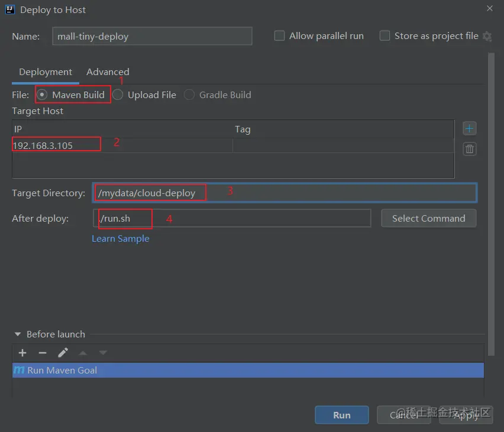Click the IntelliJ logo in title bar

(x=10, y=9)
